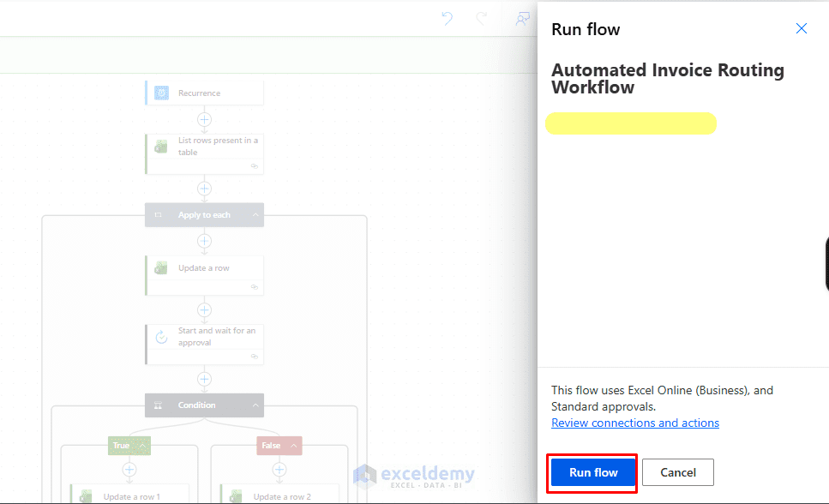Open the feedback chat icon

tap(522, 19)
